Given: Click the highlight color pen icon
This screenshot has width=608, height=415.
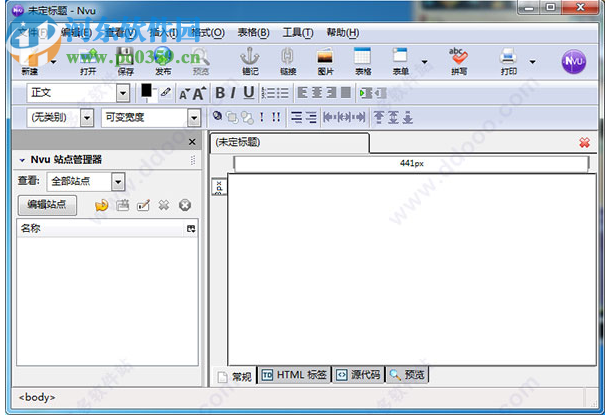Looking at the screenshot, I should click(166, 92).
